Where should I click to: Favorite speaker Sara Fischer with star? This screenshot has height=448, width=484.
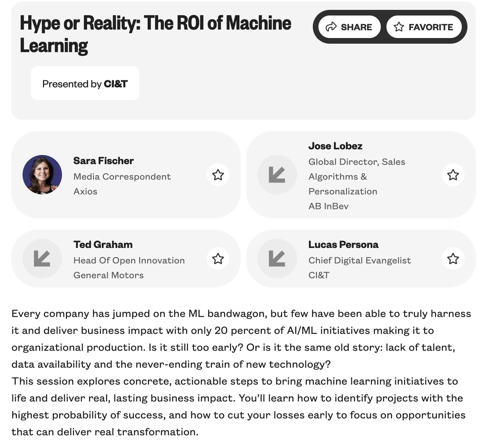(218, 175)
